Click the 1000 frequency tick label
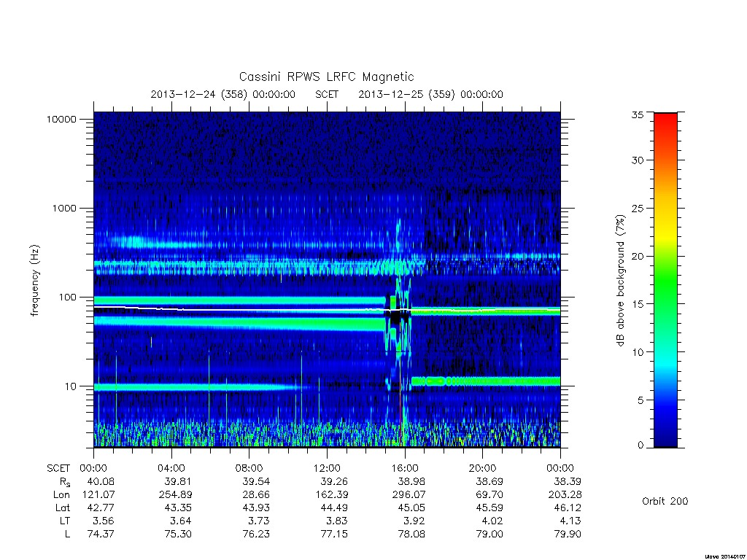Viewport: 747px width, 560px height. coord(64,209)
